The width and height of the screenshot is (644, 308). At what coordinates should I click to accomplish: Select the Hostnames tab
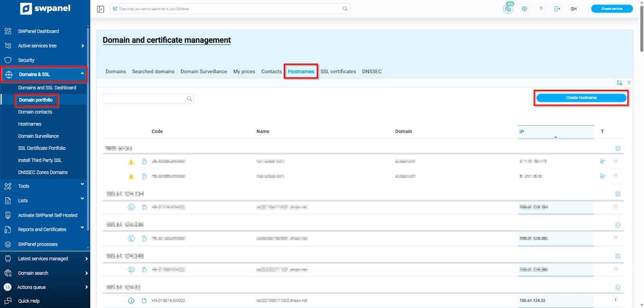coord(301,71)
